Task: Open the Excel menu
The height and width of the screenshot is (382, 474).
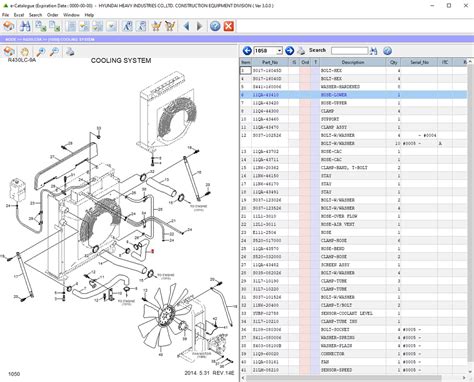Action: 19,15
